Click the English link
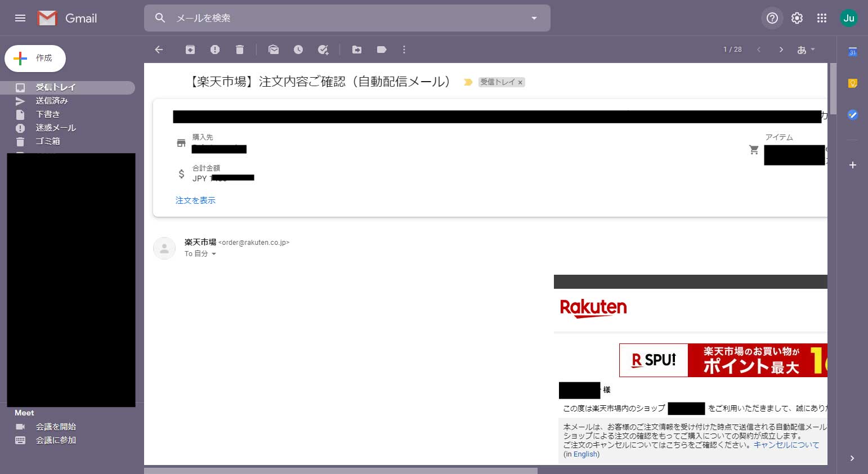This screenshot has height=474, width=868. coord(585,454)
